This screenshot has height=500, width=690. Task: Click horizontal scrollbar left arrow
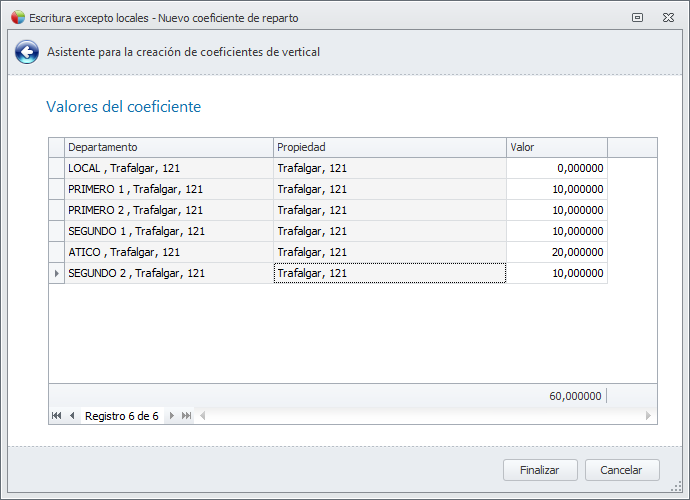pos(201,416)
